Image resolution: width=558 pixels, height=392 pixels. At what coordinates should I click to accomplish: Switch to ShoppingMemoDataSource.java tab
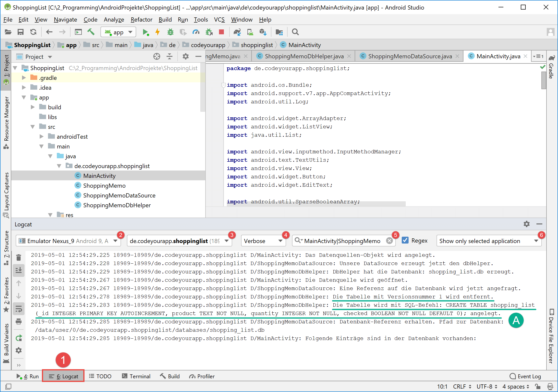point(410,56)
